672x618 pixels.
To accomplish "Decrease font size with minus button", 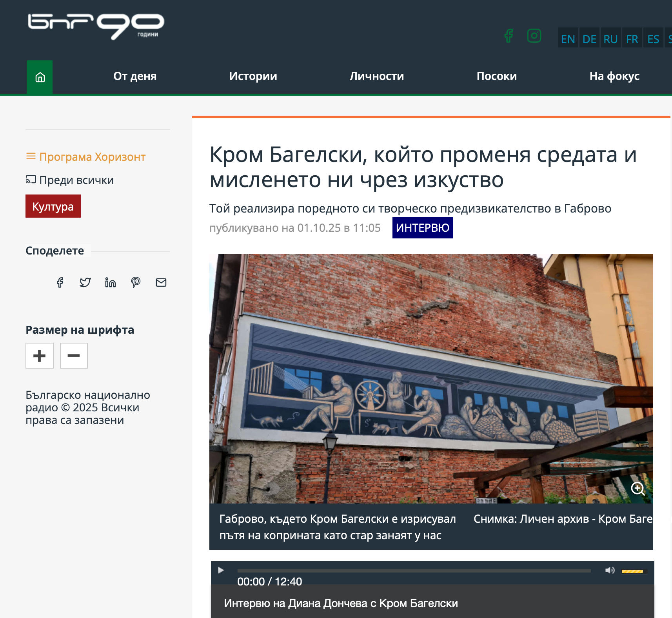I will 74,356.
